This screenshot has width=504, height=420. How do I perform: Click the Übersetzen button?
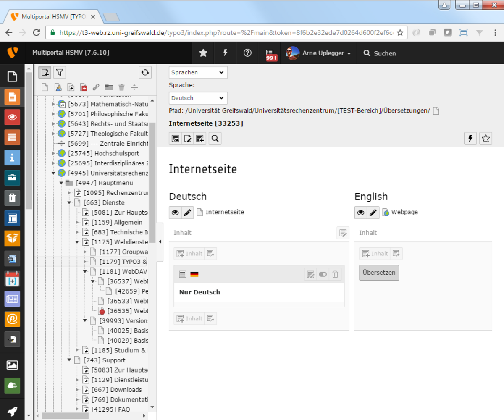pos(379,273)
